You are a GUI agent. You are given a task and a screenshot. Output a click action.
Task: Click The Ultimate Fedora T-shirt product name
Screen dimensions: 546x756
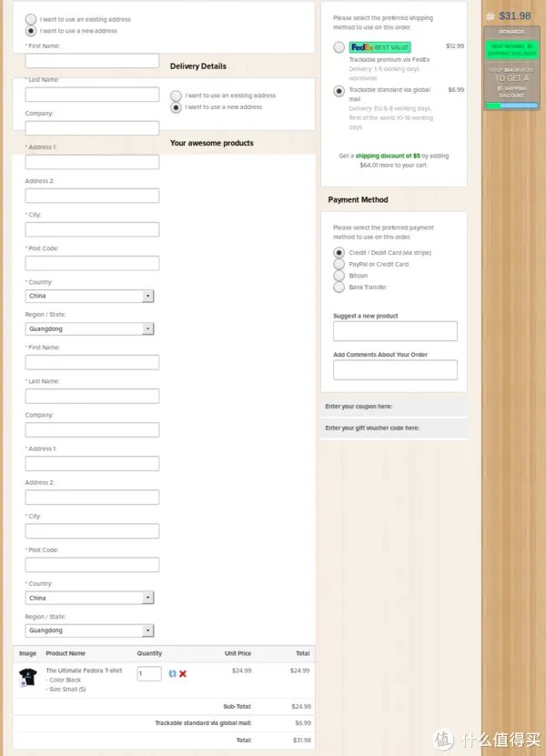click(x=84, y=670)
